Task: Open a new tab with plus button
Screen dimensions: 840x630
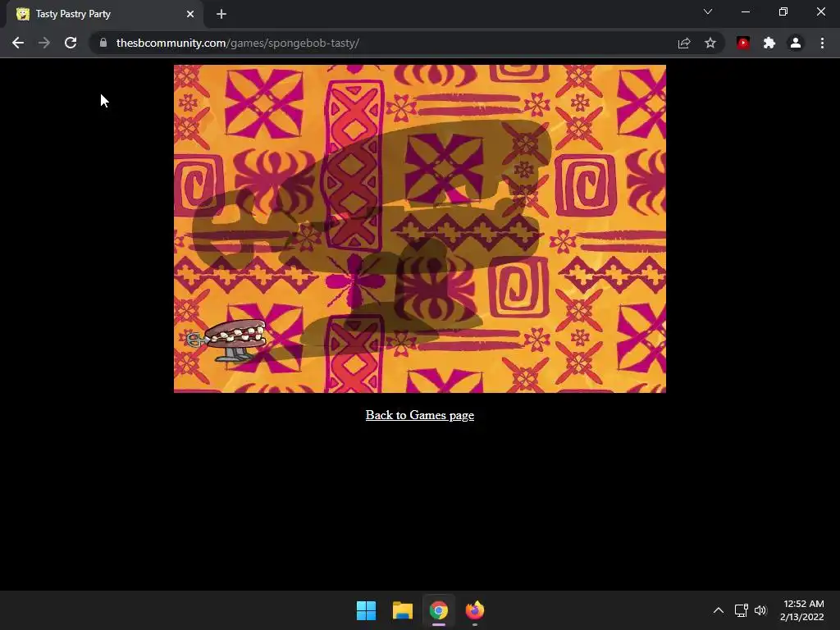Action: click(221, 14)
